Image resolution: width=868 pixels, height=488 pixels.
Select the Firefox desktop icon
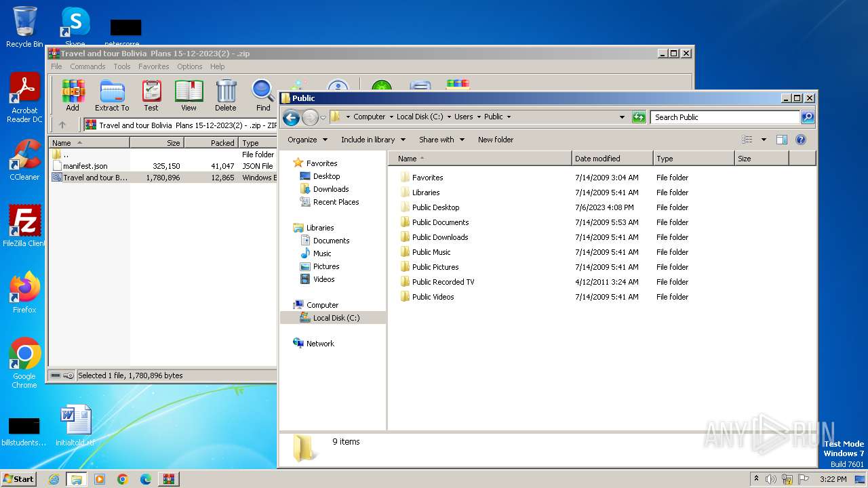24,292
